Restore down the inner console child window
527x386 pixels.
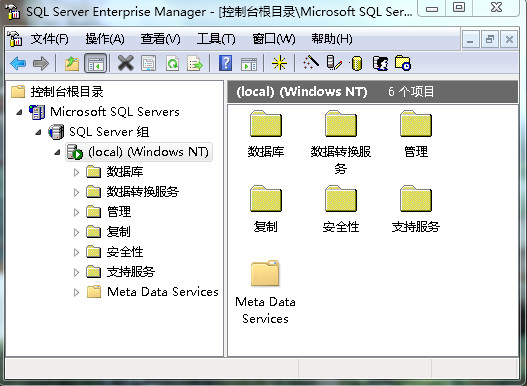tap(490, 40)
